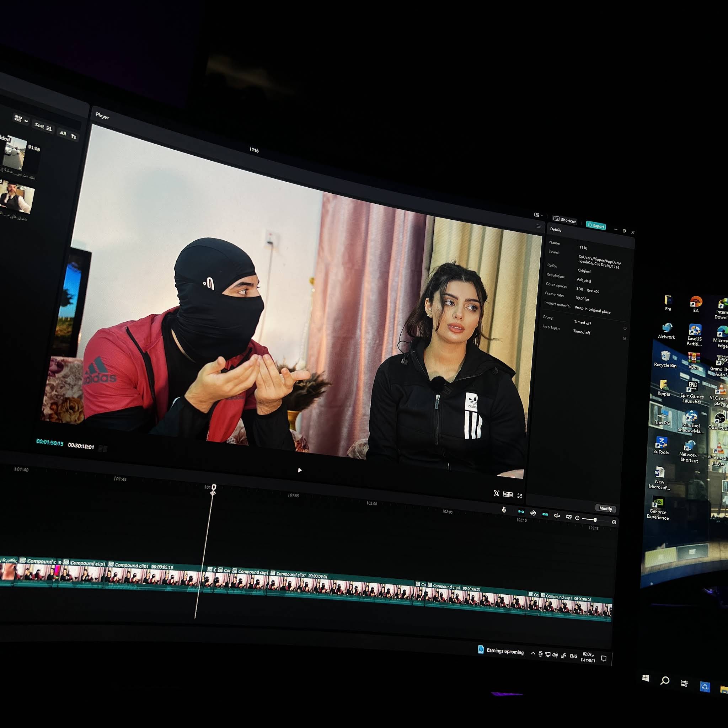Open the player hamburger menu

point(539,226)
